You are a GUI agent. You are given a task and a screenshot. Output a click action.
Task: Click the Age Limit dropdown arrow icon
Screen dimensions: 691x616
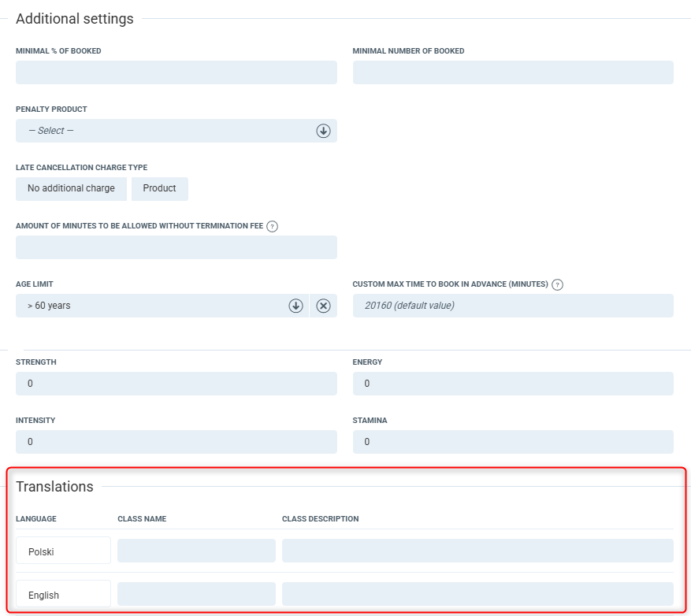click(295, 306)
